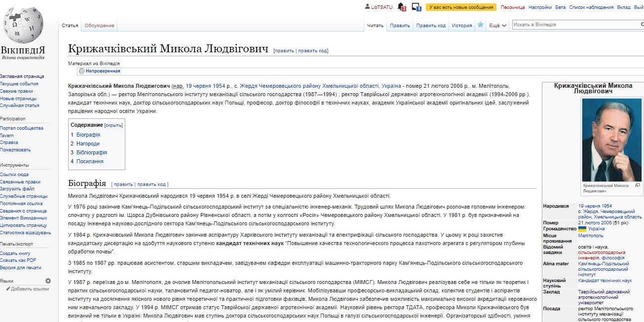This screenshot has width=644, height=322.
Task: Go to Заглавная страница
Action: [22, 76]
